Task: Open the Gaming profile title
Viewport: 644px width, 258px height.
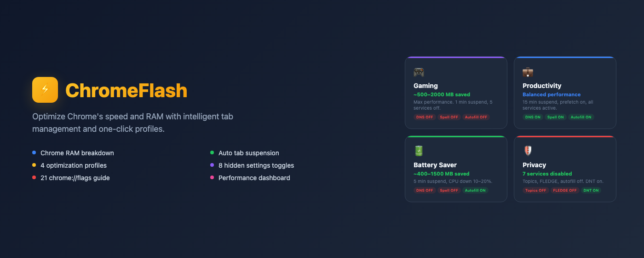Action: (425, 86)
